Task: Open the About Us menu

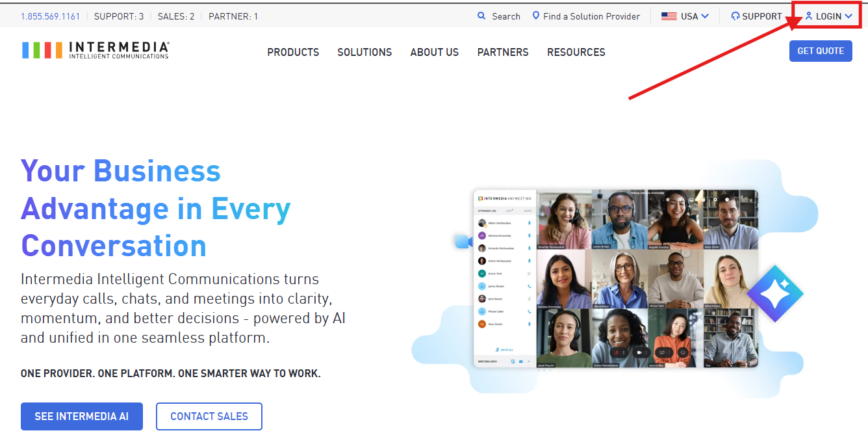Action: click(x=435, y=52)
